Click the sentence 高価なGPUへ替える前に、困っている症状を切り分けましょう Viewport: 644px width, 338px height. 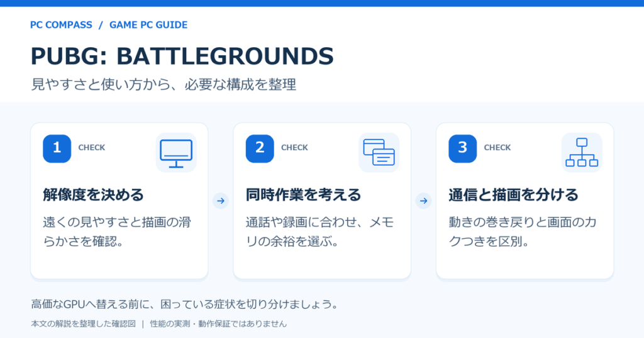(x=186, y=304)
